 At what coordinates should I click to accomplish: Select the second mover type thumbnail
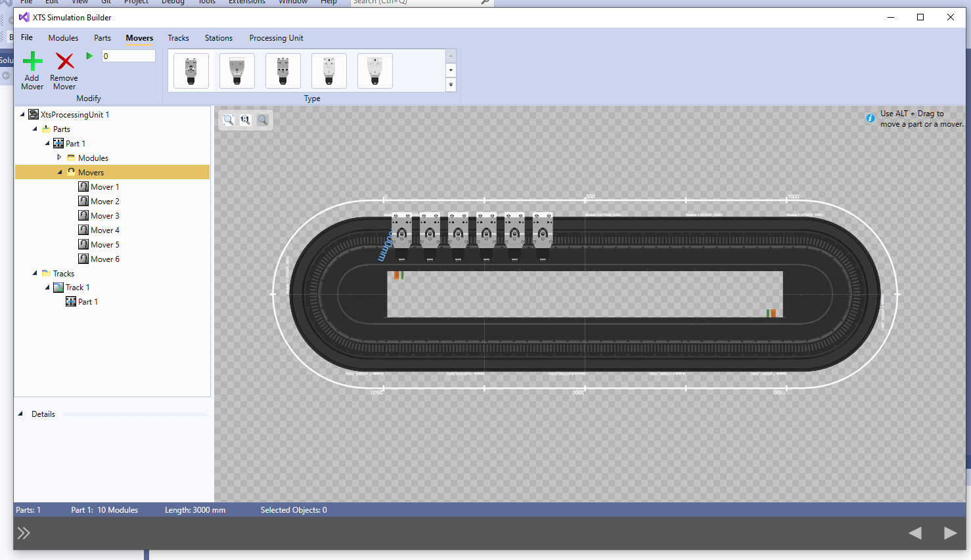237,71
